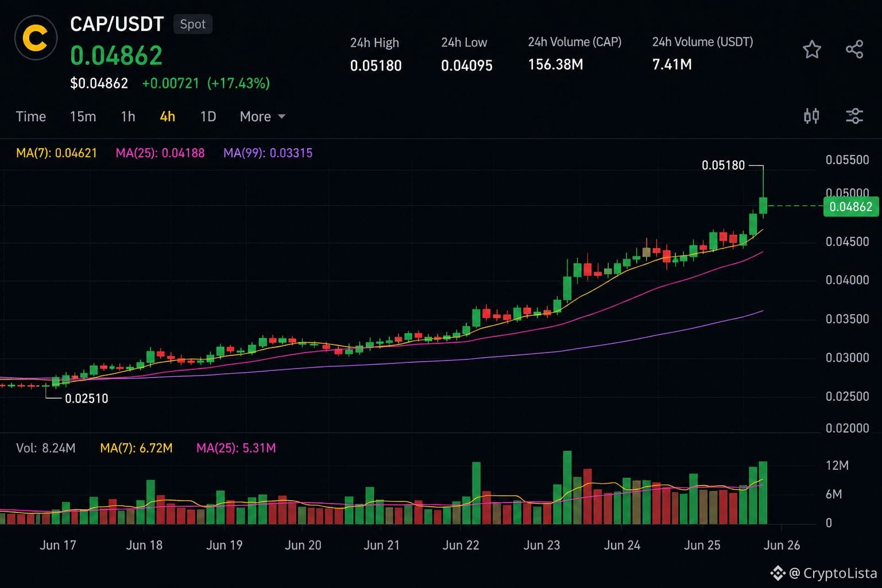Click the 12M volume axis label
The width and height of the screenshot is (882, 588).
pyautogui.click(x=837, y=466)
